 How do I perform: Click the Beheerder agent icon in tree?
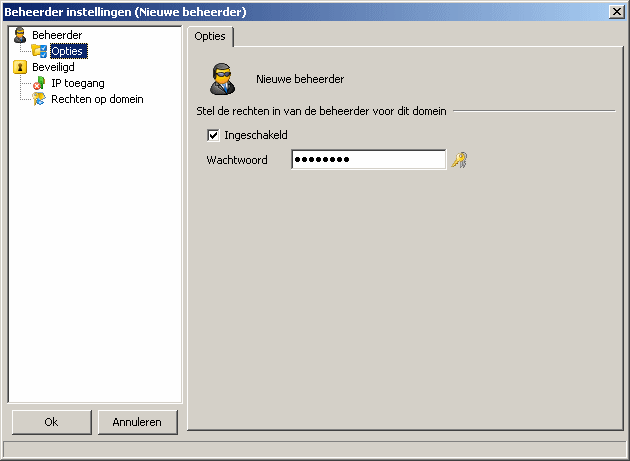20,35
